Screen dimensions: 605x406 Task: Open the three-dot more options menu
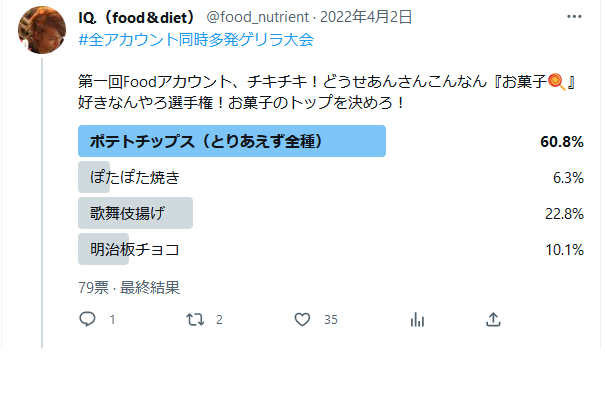click(574, 17)
